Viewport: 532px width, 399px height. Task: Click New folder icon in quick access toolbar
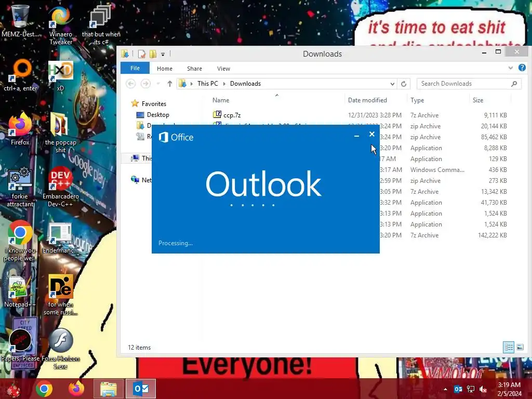point(153,54)
